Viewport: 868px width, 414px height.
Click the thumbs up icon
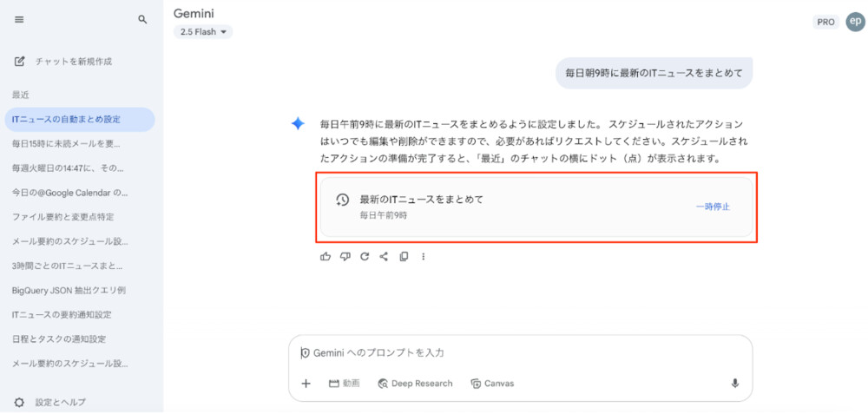[x=325, y=256]
